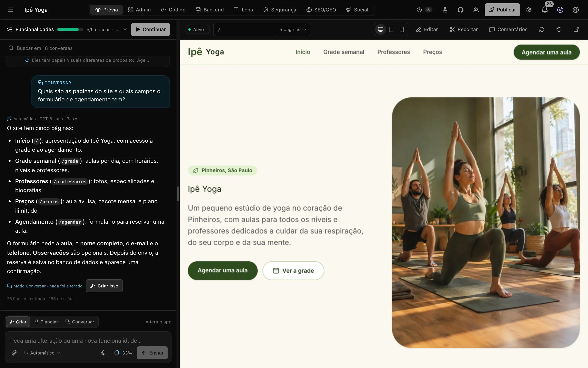
Task: Refresh the preview with circular arrows icon
Action: pos(542,29)
